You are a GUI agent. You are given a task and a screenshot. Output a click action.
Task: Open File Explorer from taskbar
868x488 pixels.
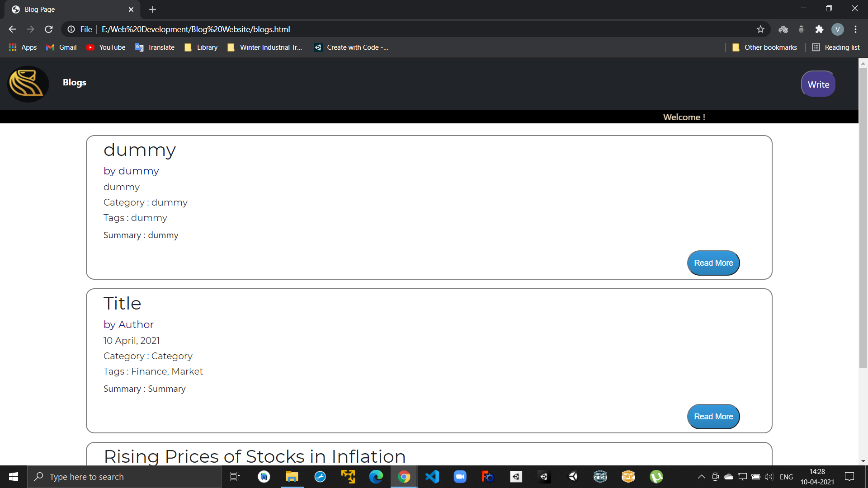point(292,477)
